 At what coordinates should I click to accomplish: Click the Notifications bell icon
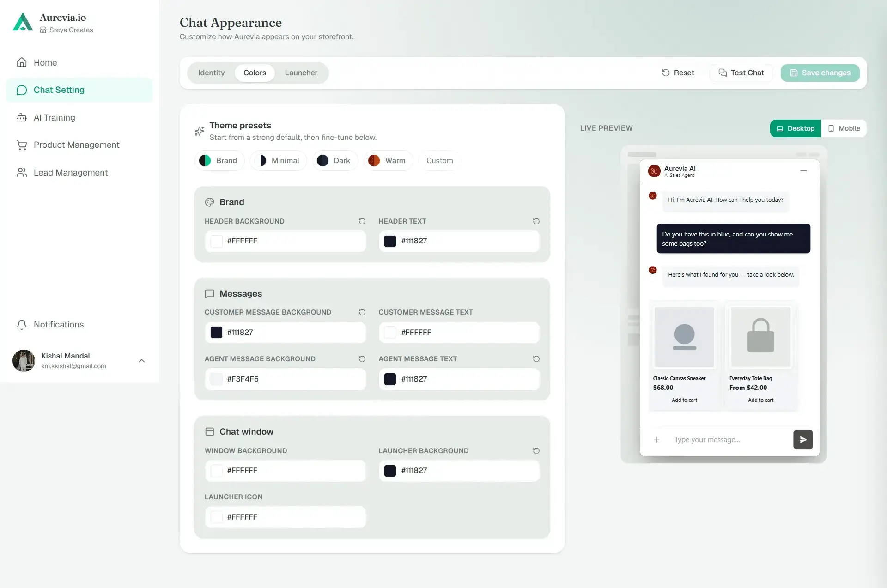coord(22,325)
